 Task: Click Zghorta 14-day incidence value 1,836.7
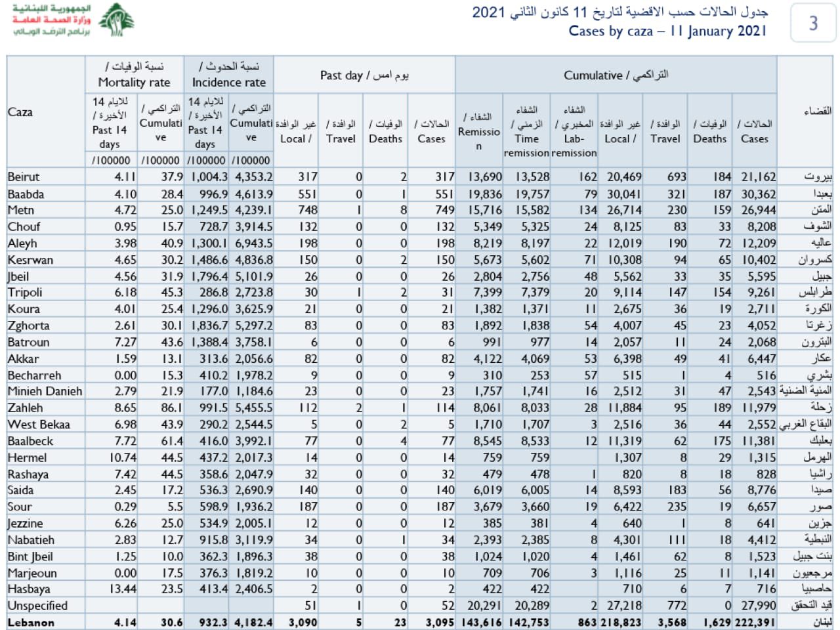click(209, 325)
